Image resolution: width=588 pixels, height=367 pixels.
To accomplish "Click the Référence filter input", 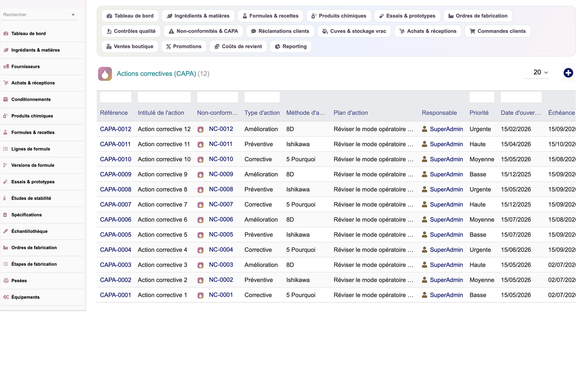I will (x=116, y=97).
